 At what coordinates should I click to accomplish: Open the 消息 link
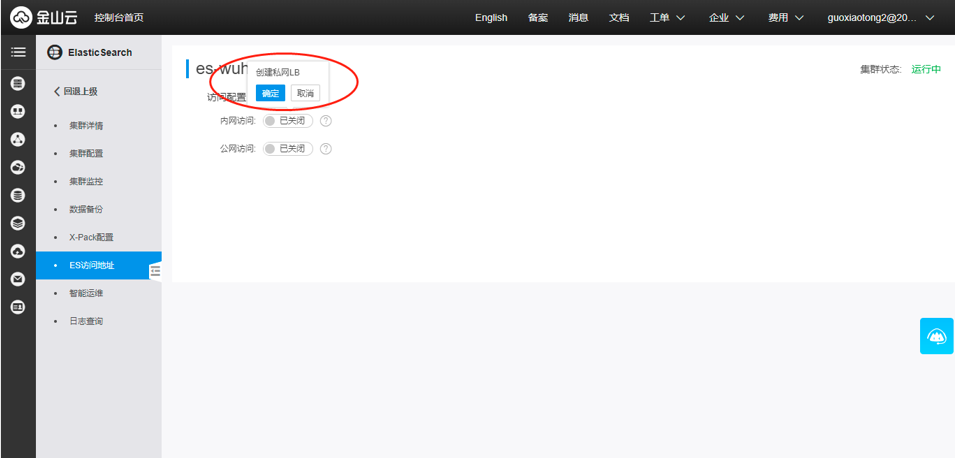tap(579, 18)
